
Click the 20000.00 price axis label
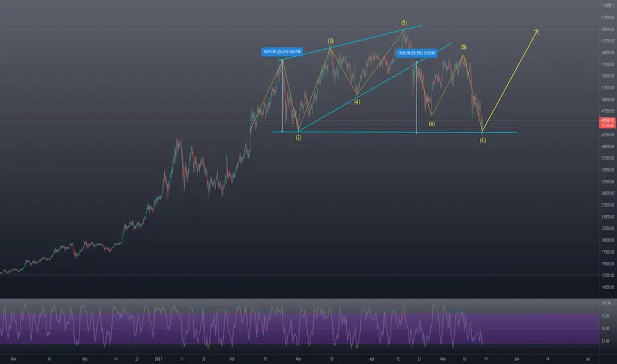(x=608, y=240)
